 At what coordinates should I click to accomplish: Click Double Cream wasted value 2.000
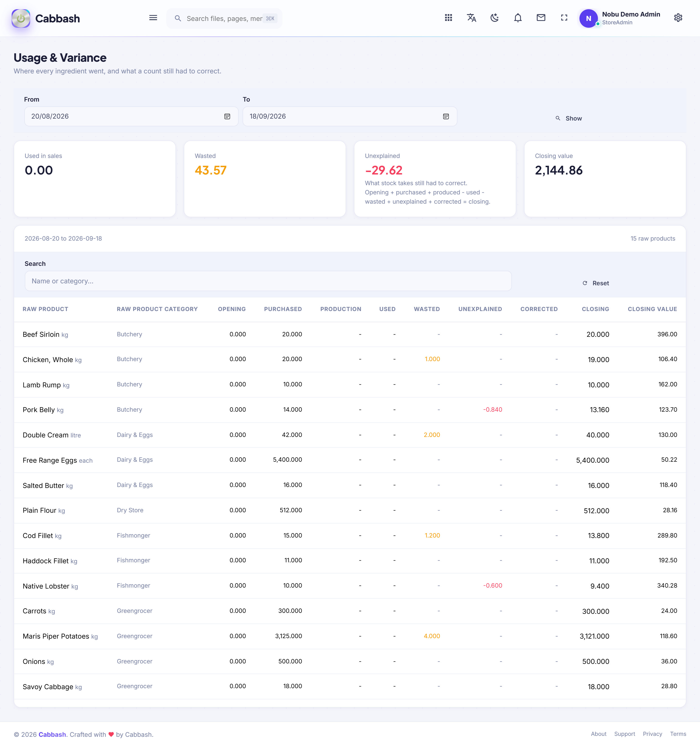pos(432,435)
